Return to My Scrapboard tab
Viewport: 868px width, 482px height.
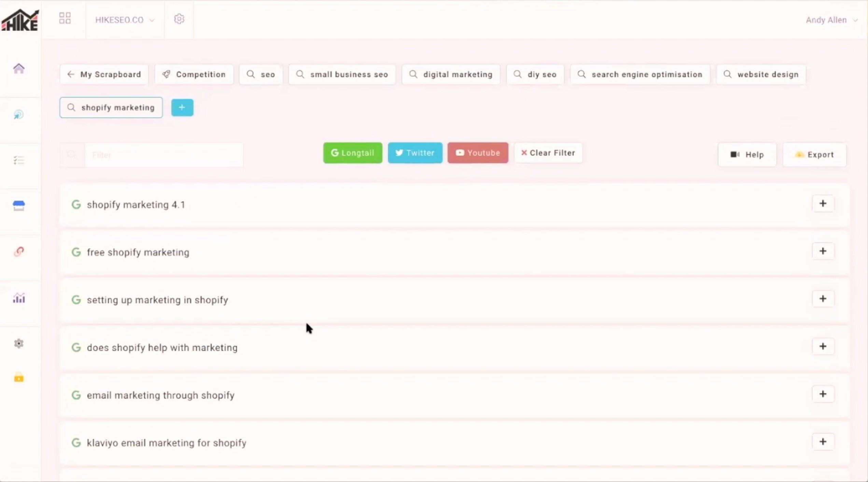tap(104, 74)
